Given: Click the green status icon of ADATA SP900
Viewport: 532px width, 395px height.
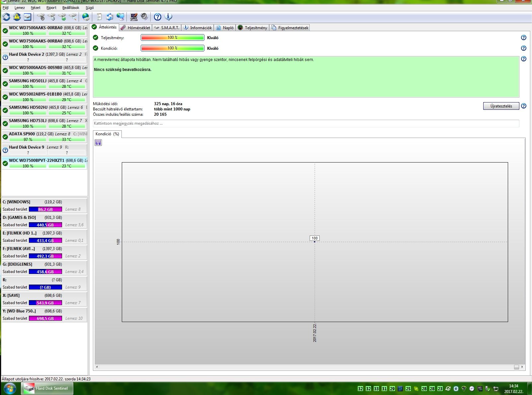Looking at the screenshot, I should pyautogui.click(x=5, y=137).
